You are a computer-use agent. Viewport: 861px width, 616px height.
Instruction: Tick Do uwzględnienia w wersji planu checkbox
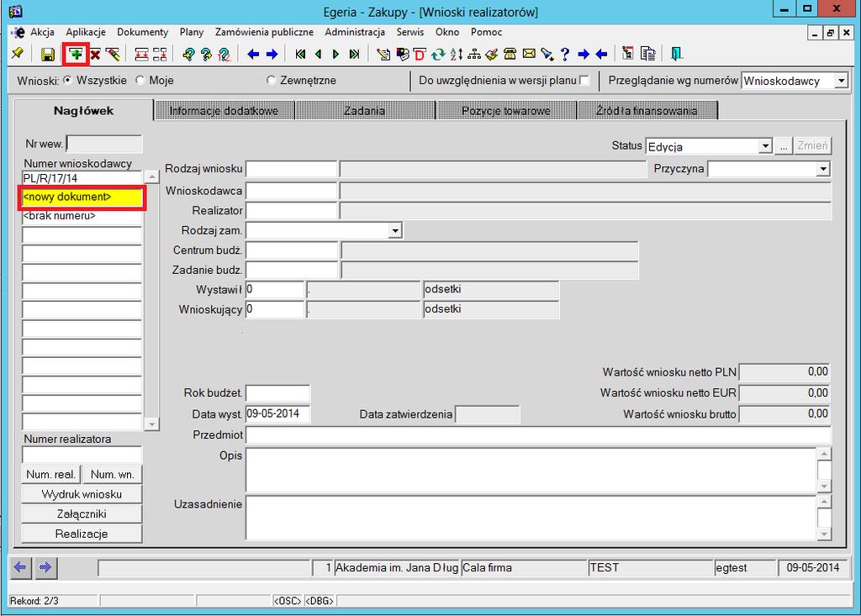click(x=585, y=81)
